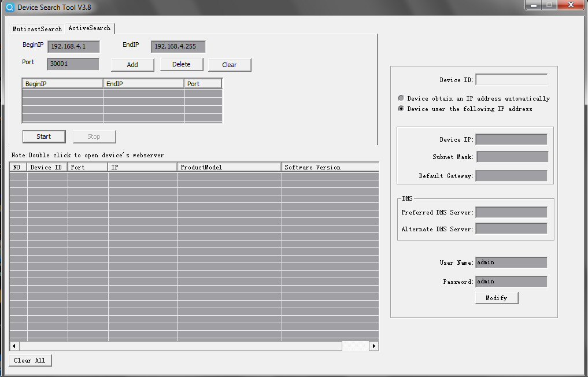Viewport: 588px width, 377px height.
Task: Click the BeginIP input field
Action: [x=73, y=46]
